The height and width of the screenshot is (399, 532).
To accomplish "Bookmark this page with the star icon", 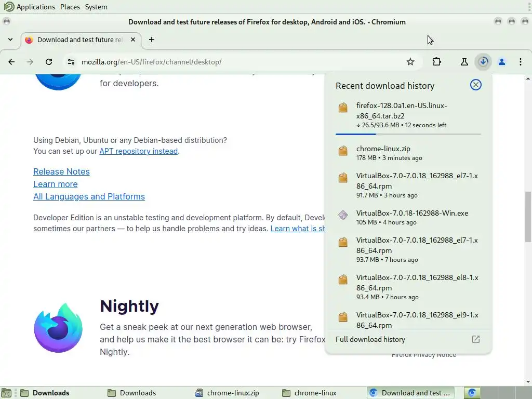I will pyautogui.click(x=410, y=62).
